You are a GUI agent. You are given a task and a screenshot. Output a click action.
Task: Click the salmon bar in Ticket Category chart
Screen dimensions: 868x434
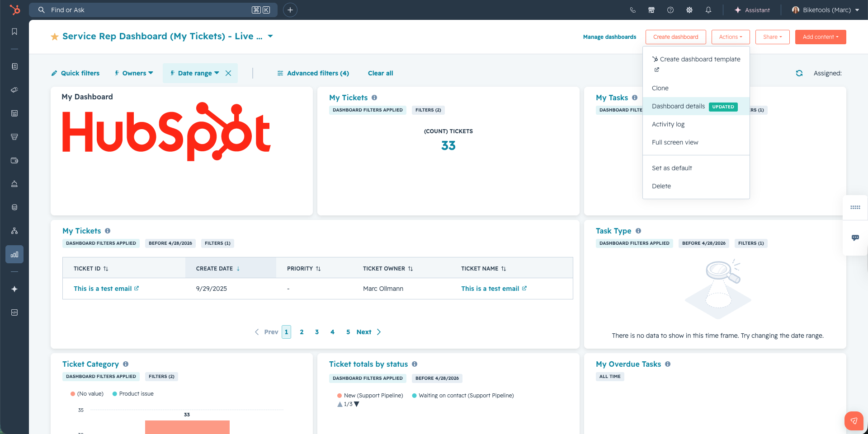[187, 427]
